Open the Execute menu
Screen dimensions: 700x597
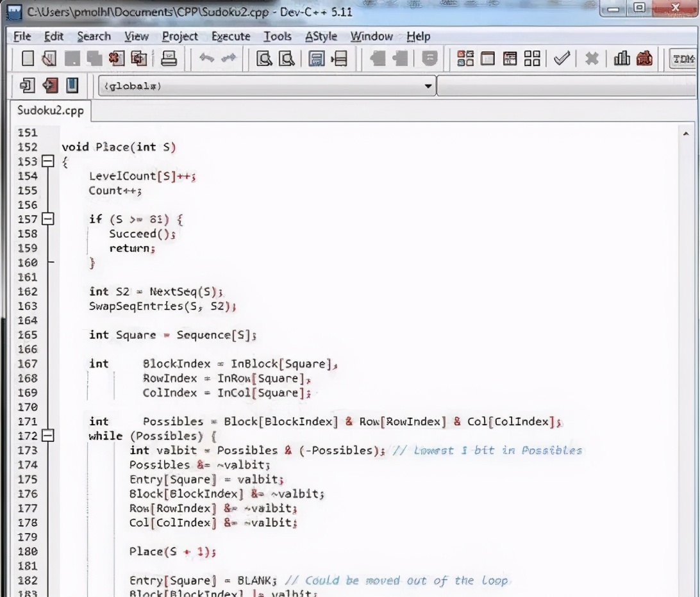click(x=231, y=37)
